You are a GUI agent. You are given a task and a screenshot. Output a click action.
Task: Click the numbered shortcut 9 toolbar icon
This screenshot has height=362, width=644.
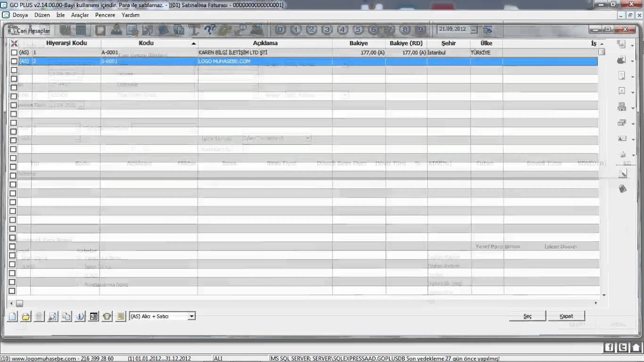click(421, 29)
